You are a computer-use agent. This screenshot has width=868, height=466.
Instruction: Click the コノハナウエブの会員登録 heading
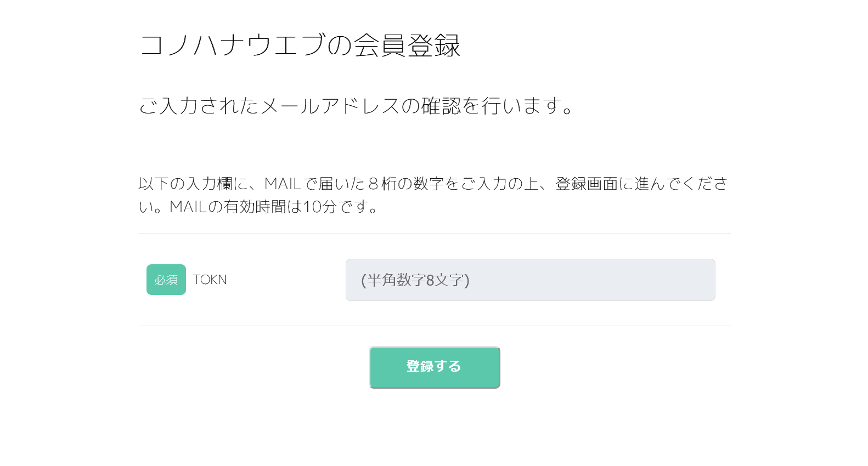click(x=300, y=45)
